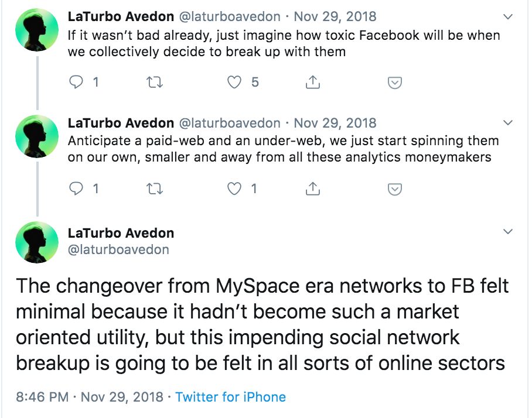
Task: Open the second tweet's chevron menu
Action: (507, 122)
